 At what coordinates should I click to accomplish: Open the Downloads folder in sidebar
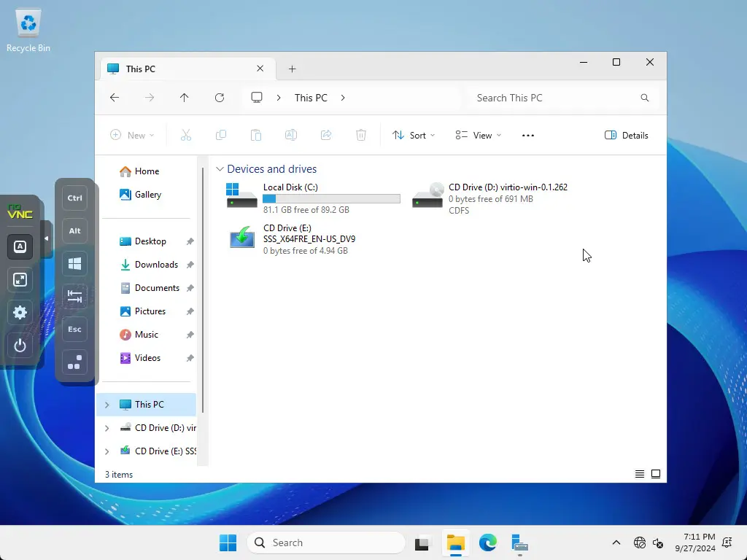(x=156, y=265)
